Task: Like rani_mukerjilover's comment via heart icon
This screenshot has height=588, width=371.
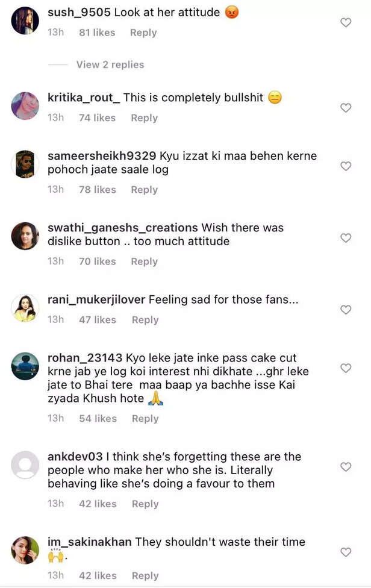Action: tap(346, 310)
